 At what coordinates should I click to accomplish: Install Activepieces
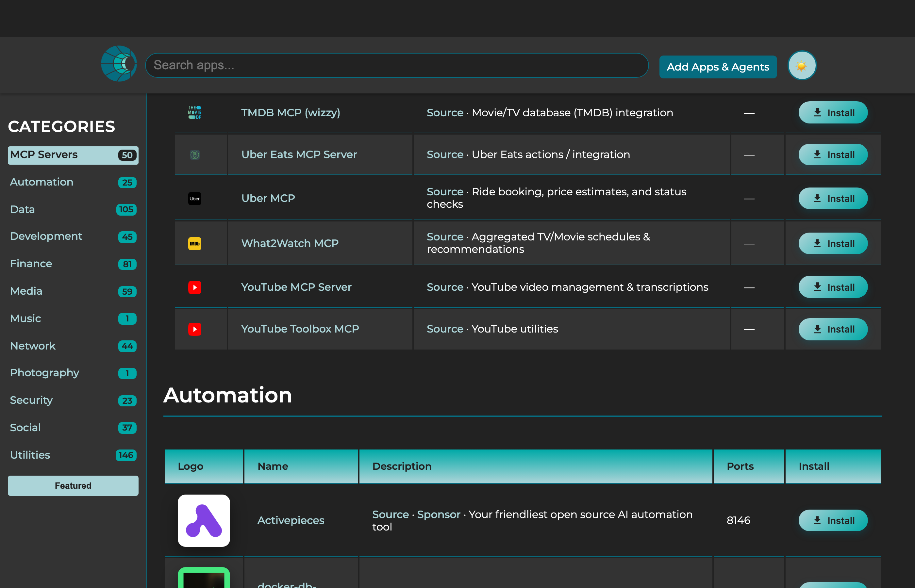833,520
